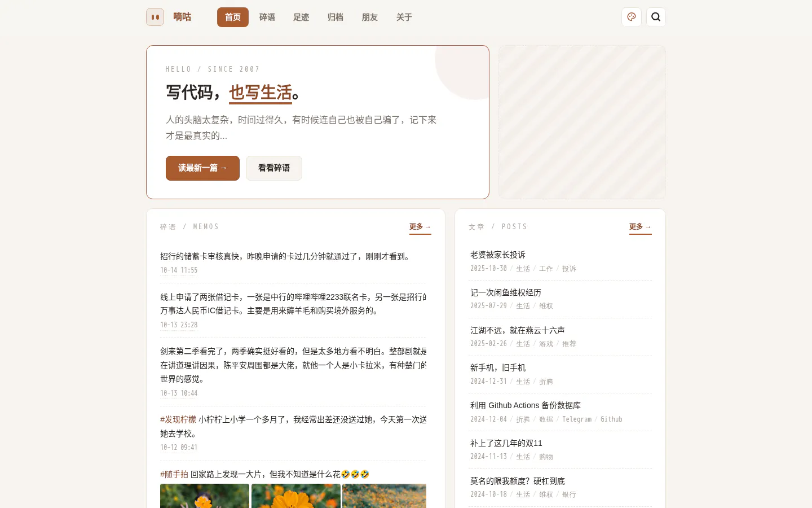Click the memo timestamp 10-14 11:55
Image resolution: width=812 pixels, height=508 pixels.
point(179,270)
